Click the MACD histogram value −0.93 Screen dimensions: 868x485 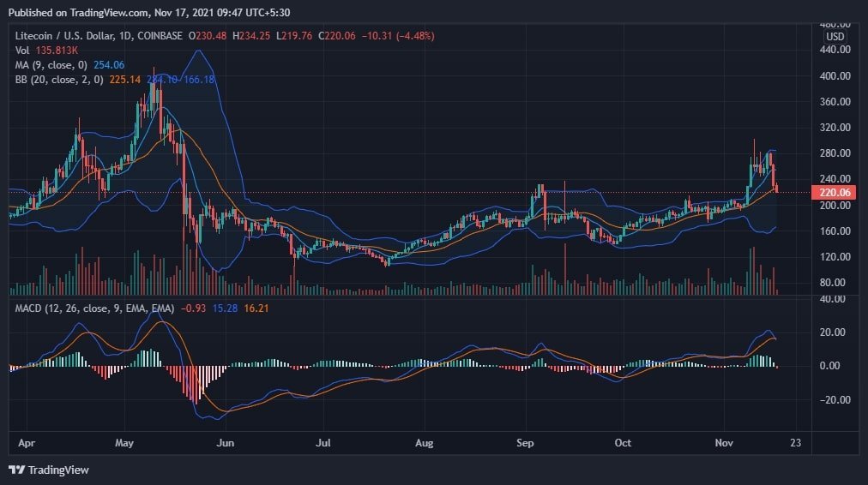pyautogui.click(x=193, y=308)
